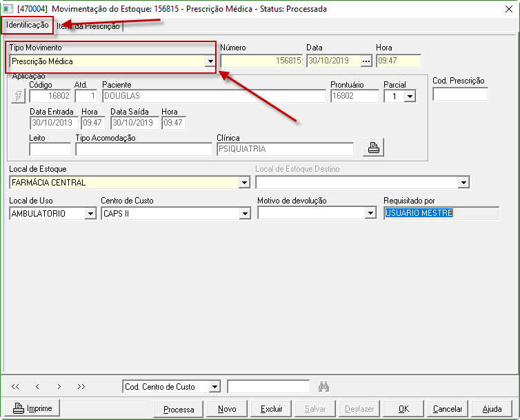Click the Processa button

[179, 410]
